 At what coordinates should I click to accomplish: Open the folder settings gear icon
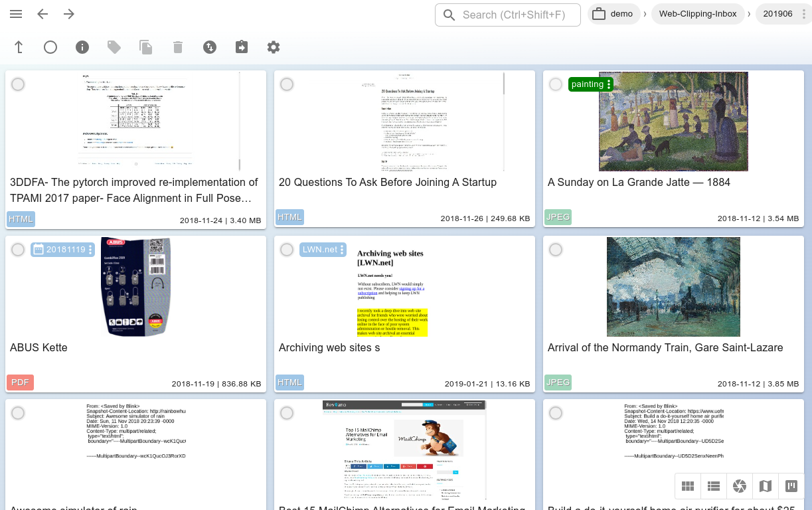[274, 47]
